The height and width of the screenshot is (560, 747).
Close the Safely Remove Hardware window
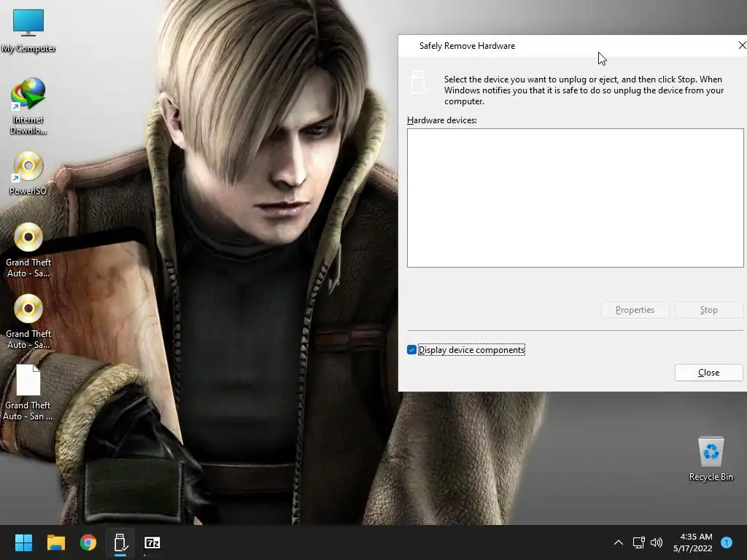[x=741, y=46]
